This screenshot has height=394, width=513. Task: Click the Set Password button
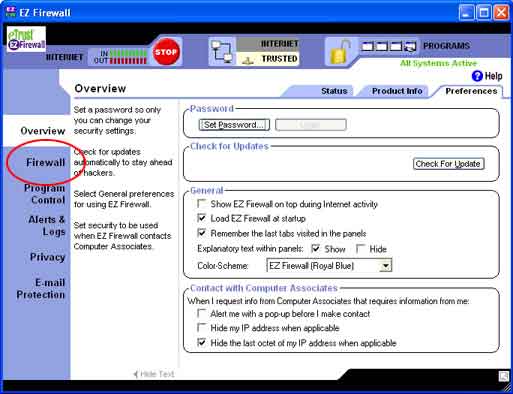click(x=234, y=125)
